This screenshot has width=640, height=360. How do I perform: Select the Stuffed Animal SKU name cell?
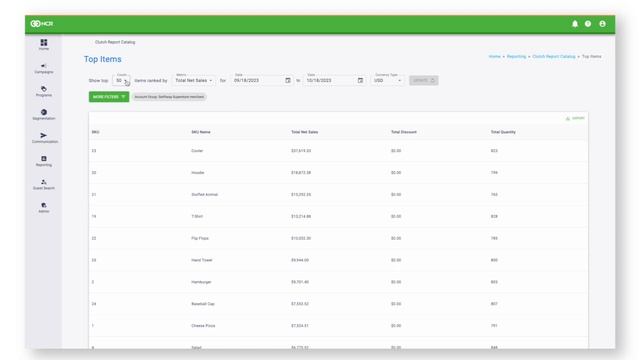point(204,195)
